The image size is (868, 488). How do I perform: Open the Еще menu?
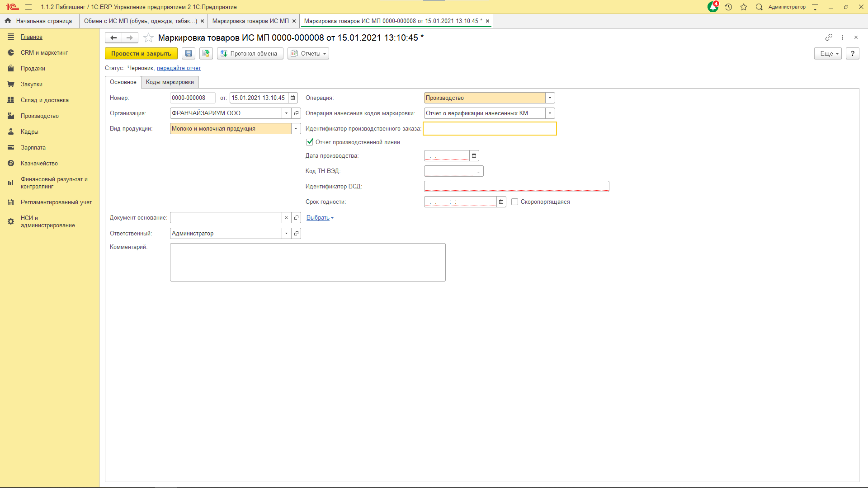pos(828,53)
